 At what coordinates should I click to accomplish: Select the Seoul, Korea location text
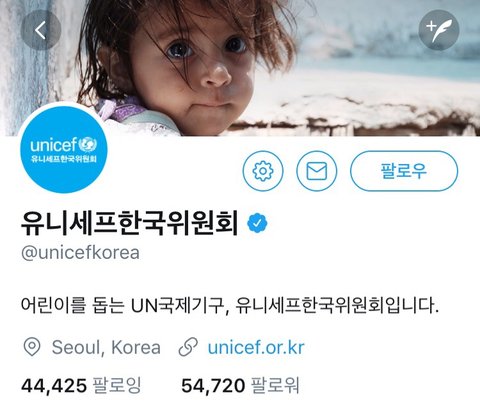tap(106, 347)
